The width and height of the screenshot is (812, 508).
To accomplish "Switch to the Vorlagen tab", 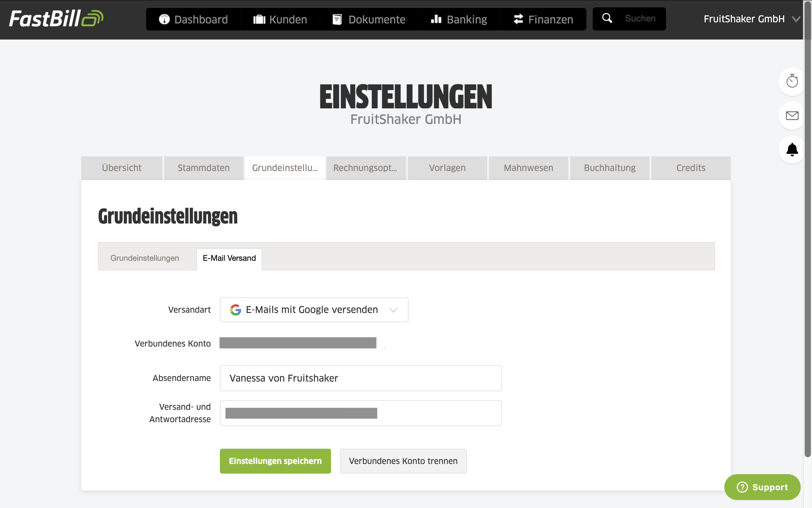I will tap(447, 168).
